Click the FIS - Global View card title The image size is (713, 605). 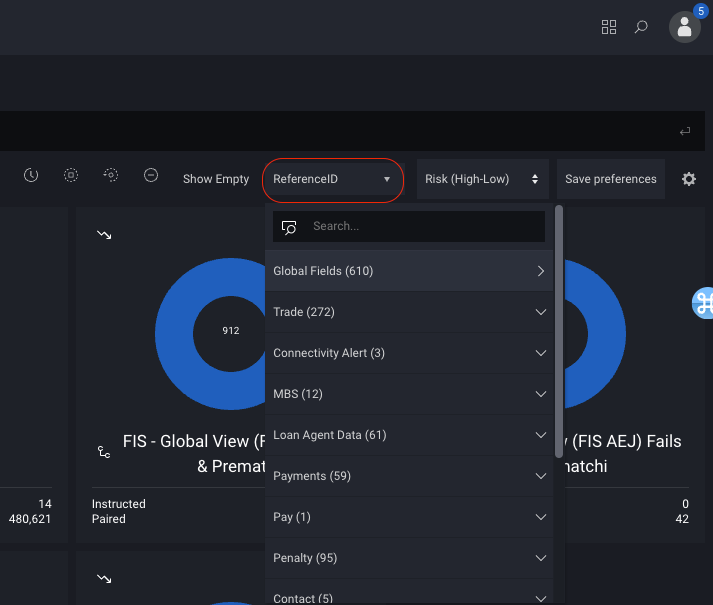pos(194,454)
